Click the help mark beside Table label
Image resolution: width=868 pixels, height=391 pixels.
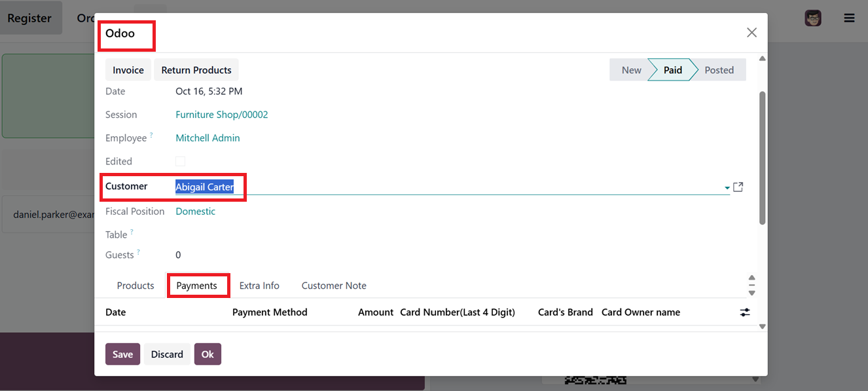(x=132, y=232)
